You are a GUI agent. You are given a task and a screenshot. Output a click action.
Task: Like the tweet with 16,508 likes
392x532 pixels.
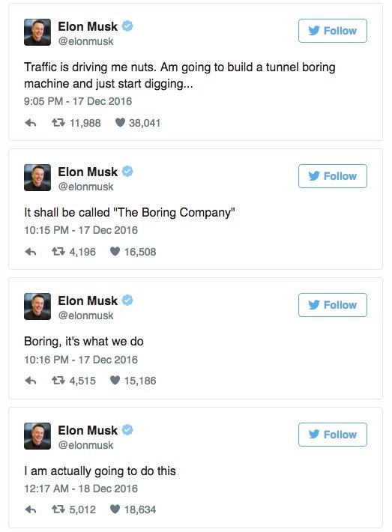(x=115, y=252)
